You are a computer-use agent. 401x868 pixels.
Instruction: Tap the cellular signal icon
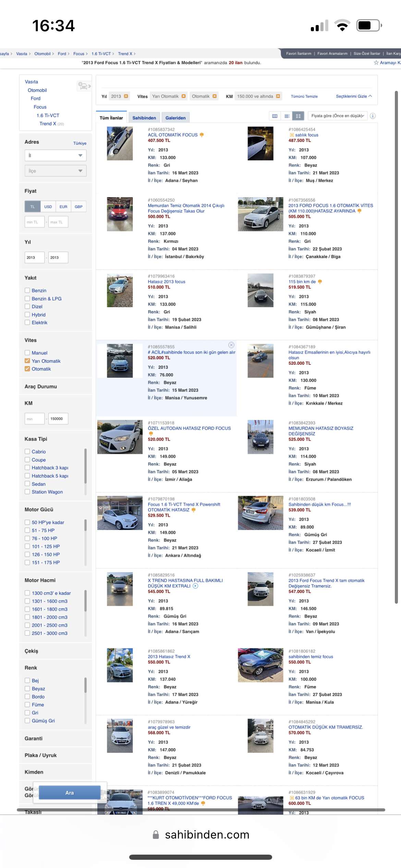319,25
